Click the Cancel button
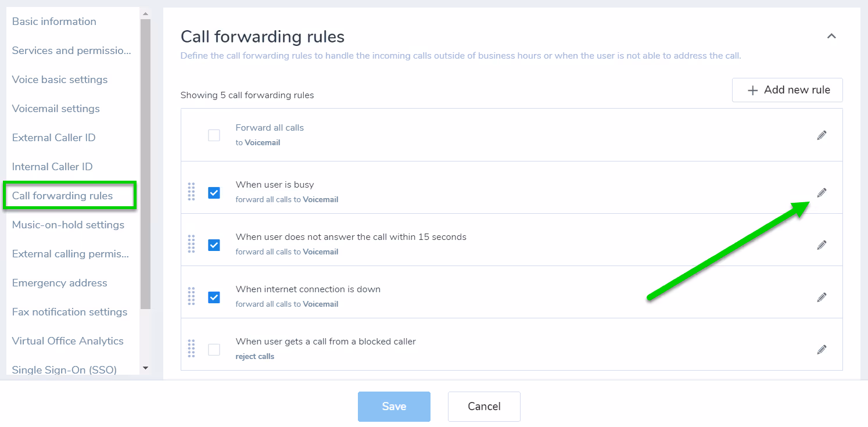Screen dimensions: 868x427 click(x=483, y=406)
